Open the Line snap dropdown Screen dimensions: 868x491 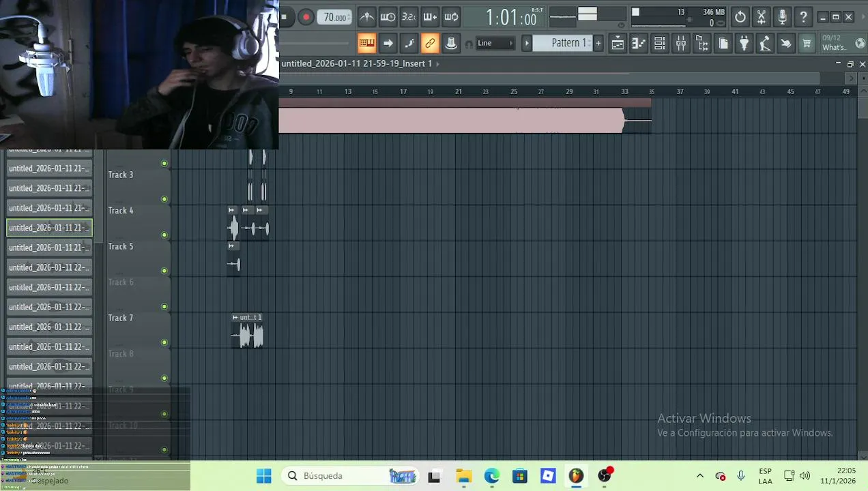click(x=495, y=43)
